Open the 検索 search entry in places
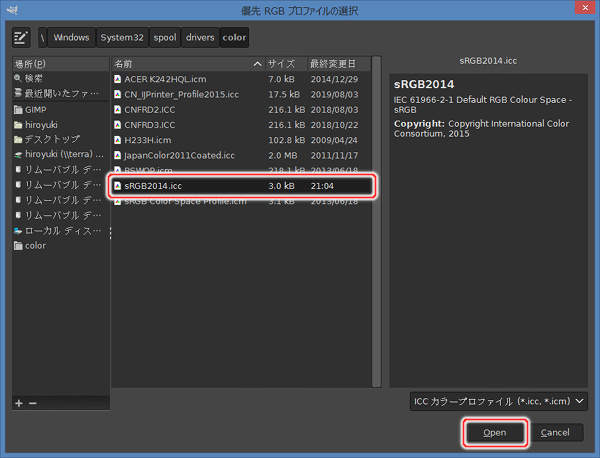 click(60, 78)
